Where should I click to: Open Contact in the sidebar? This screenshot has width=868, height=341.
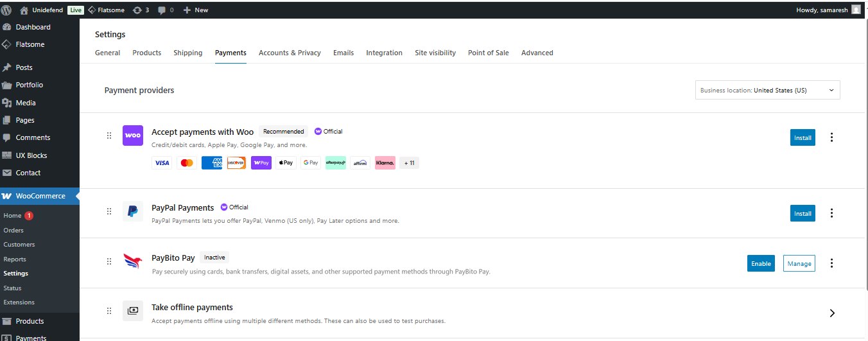(40, 173)
